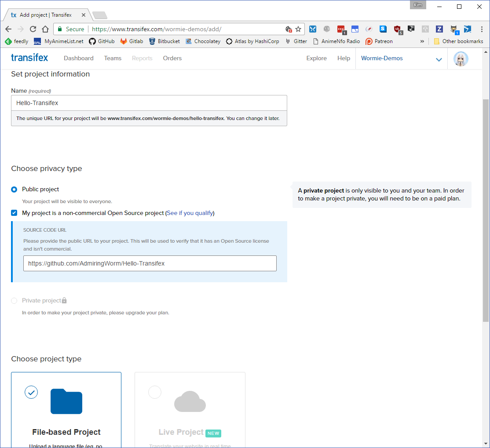Click the transifex logo
The width and height of the screenshot is (490, 448).
click(x=29, y=58)
